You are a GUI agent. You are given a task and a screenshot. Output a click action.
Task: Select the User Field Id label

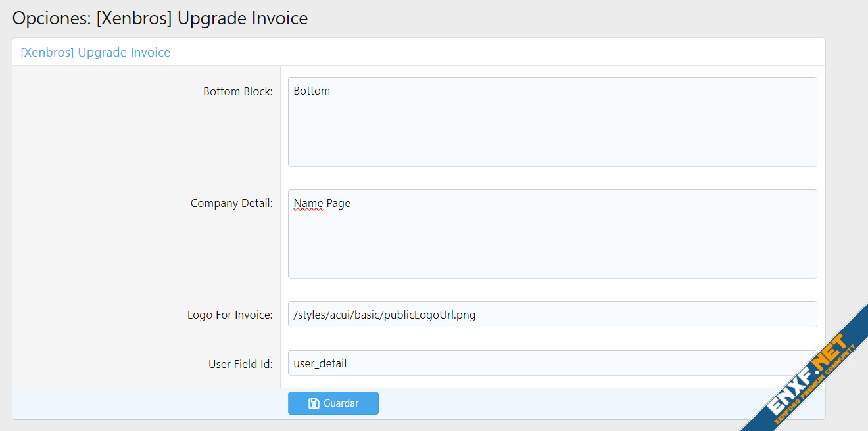click(x=240, y=363)
